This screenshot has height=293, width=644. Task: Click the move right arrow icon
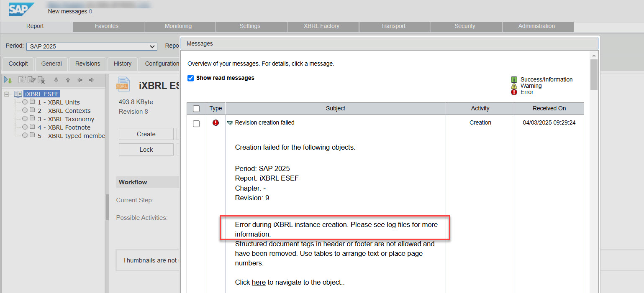point(91,80)
